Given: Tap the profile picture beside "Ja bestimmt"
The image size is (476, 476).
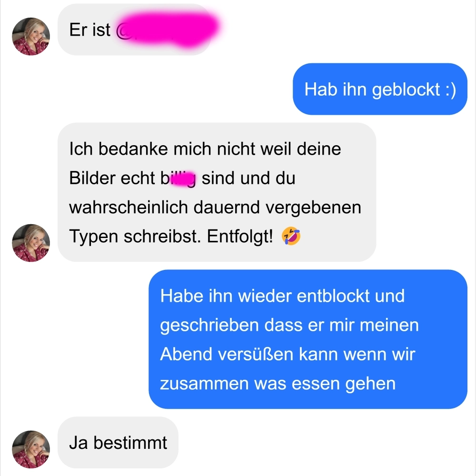Looking at the screenshot, I should pyautogui.click(x=31, y=449).
